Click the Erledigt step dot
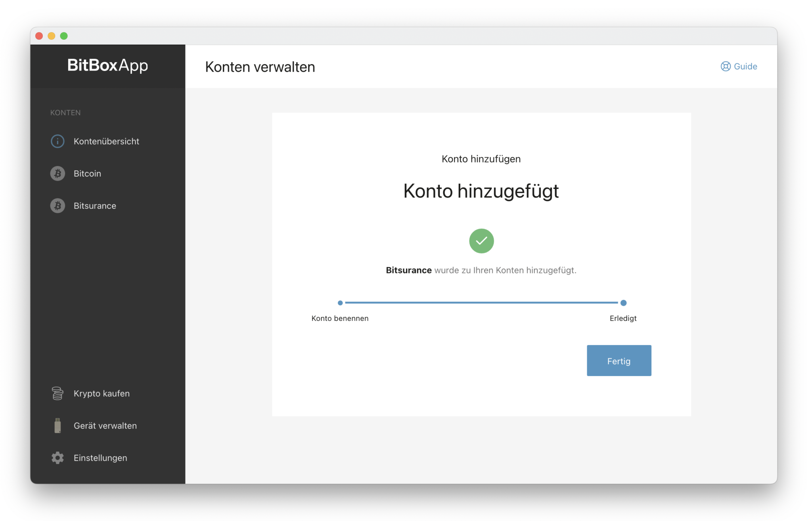Screen dimensions: 812x521 point(623,303)
